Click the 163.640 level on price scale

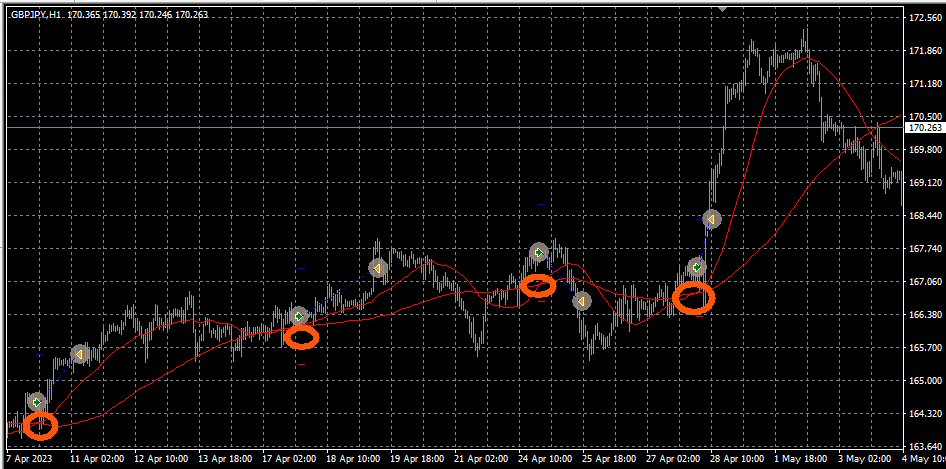[x=922, y=446]
